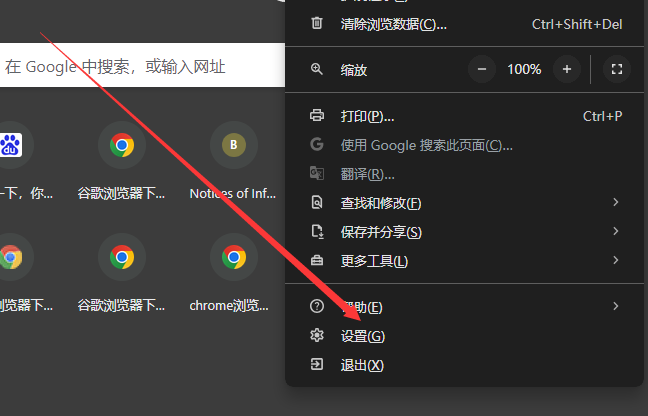648x416 pixels.
Task: Select 退出(X) to exit Chrome
Action: (465, 365)
